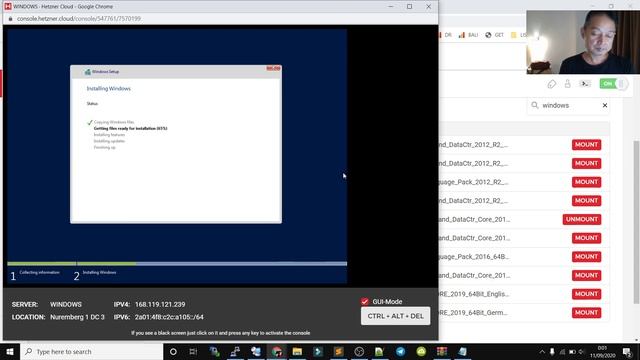
Task: Open Notepad++ from the taskbar
Action: (x=380, y=351)
